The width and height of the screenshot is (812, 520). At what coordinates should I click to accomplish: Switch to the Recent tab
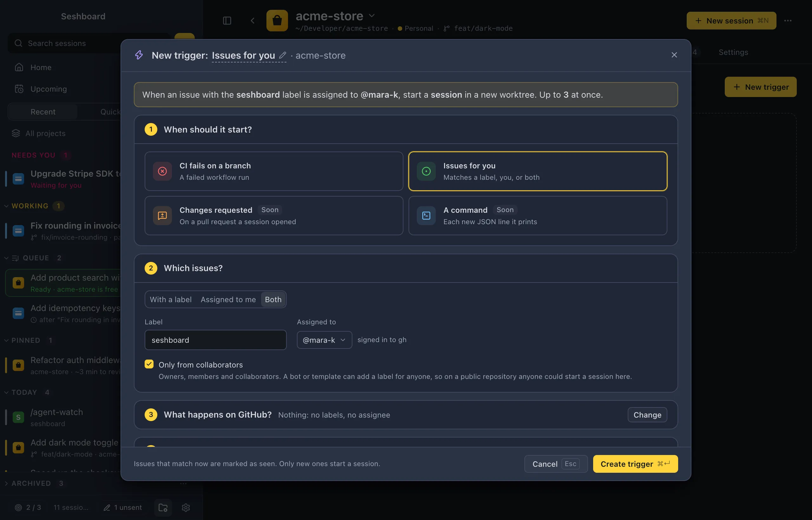point(43,112)
